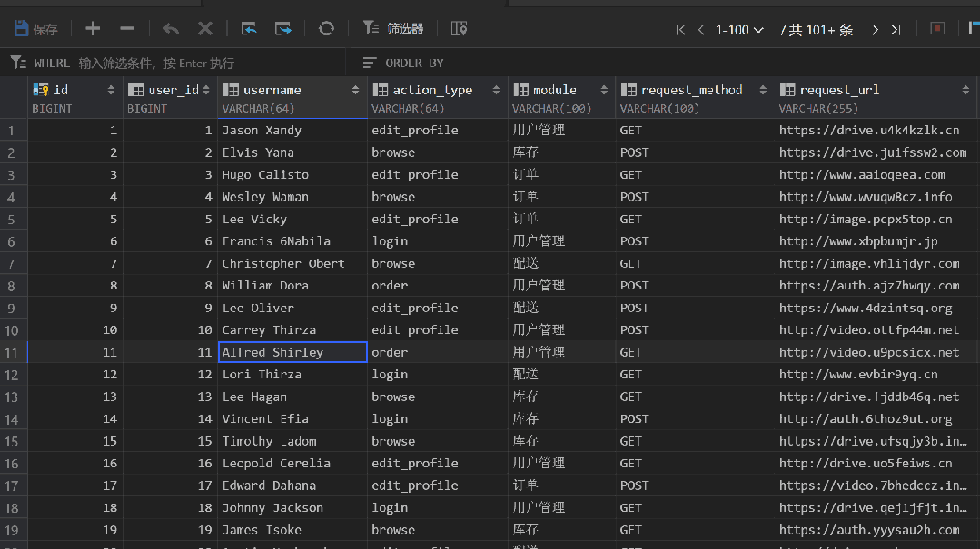
Task: Click the Wesley Waman username cell
Action: tap(292, 197)
